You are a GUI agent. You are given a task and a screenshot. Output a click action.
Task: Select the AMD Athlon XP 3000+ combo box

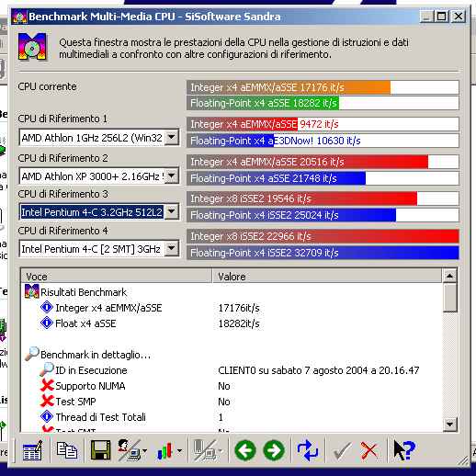[x=99, y=176]
